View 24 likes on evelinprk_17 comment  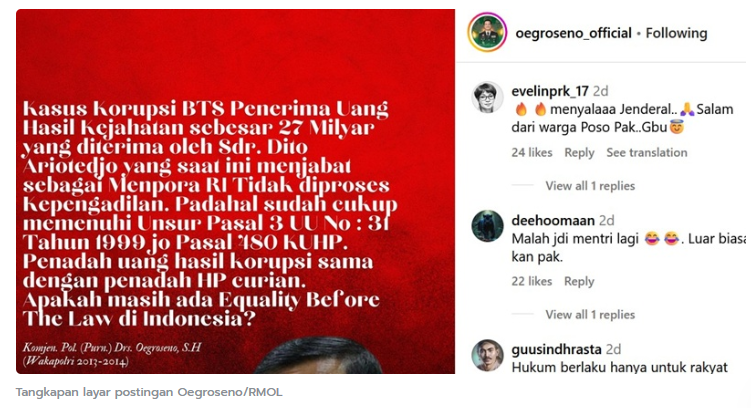click(x=532, y=152)
